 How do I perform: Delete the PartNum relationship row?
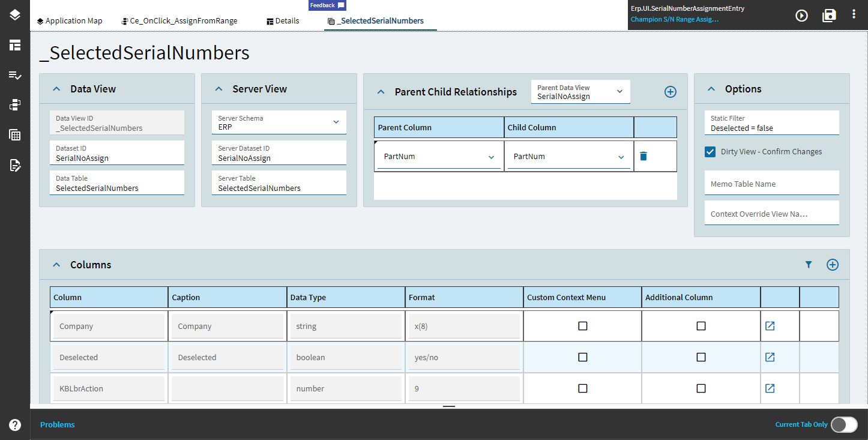(643, 156)
